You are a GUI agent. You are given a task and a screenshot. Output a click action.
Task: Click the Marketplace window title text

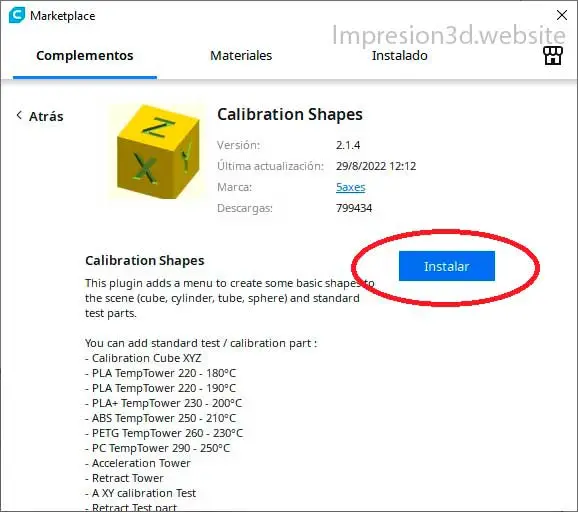pos(63,16)
